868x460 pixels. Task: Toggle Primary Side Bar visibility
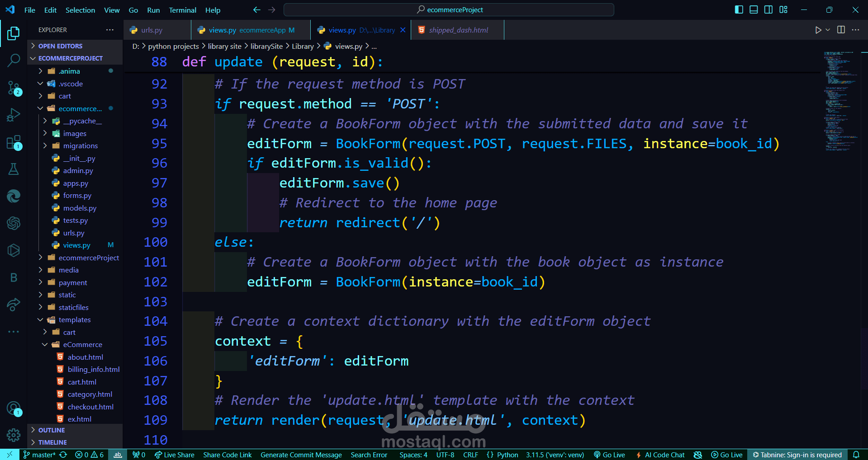[x=739, y=9]
